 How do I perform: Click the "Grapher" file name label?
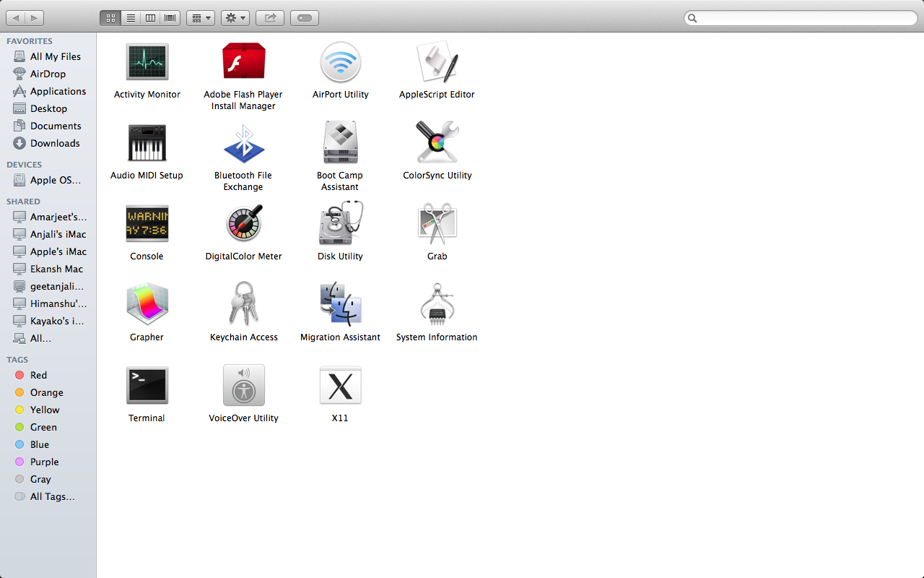(x=147, y=337)
